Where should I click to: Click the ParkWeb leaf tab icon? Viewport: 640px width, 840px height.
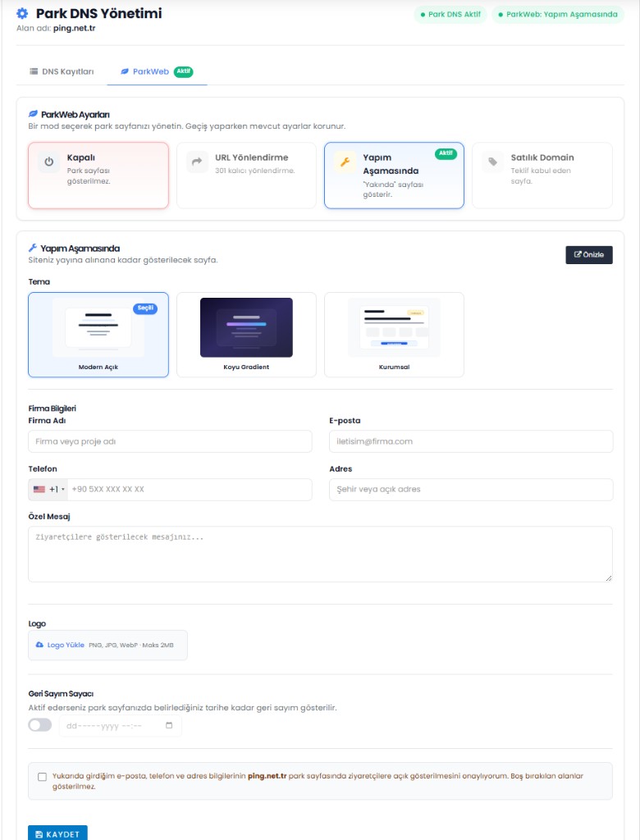125,71
